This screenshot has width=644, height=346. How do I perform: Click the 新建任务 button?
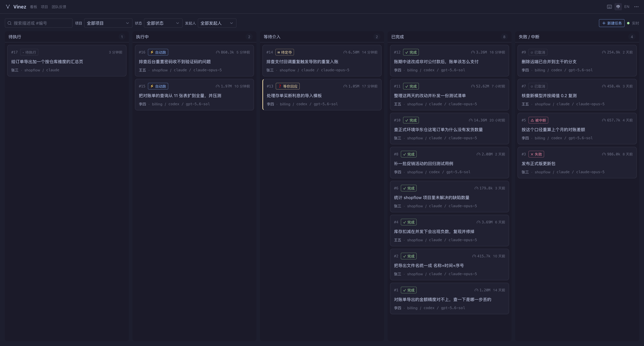(611, 23)
